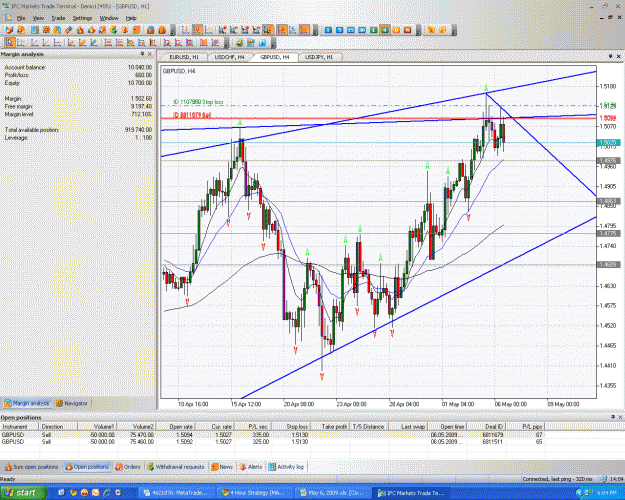The image size is (625, 500).
Task: Switch to MetaTrader taskbar window
Action: click(177, 493)
